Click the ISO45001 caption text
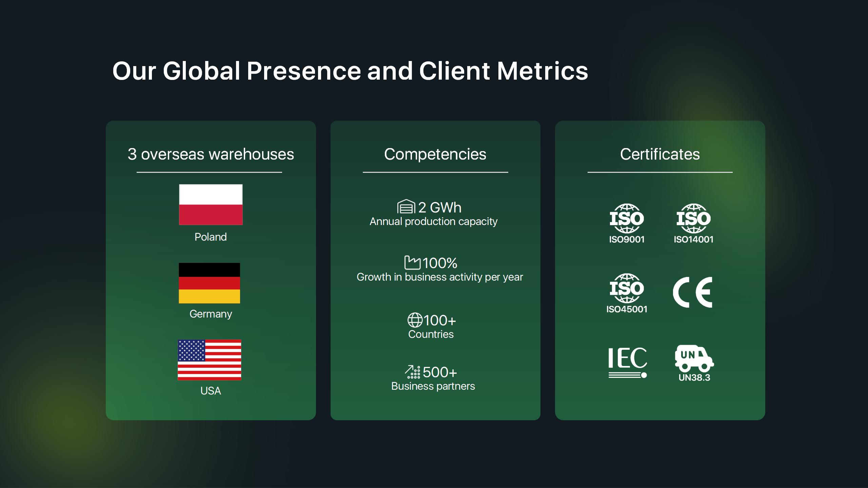The image size is (868, 488). pyautogui.click(x=627, y=309)
